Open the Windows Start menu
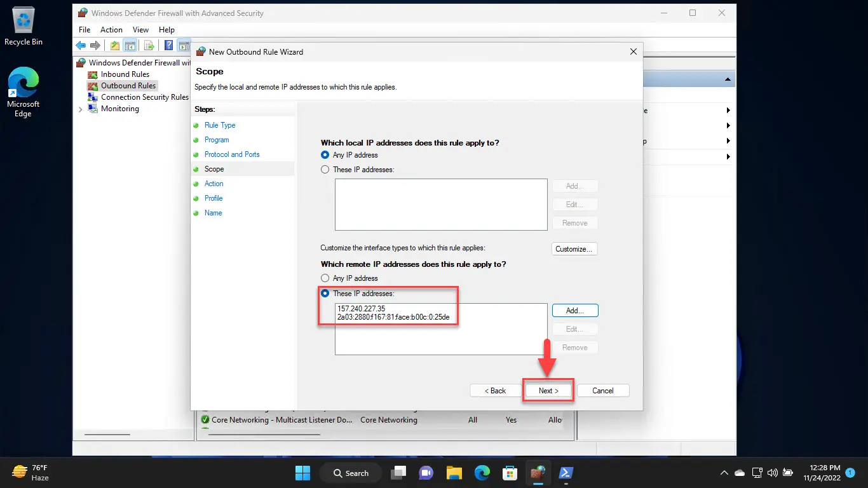Viewport: 868px width, 488px height. pyautogui.click(x=302, y=473)
